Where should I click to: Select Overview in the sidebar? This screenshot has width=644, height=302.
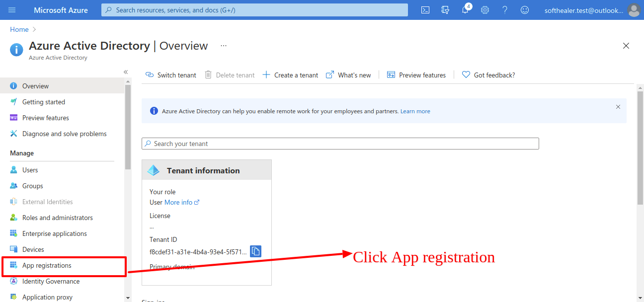[x=62, y=86]
